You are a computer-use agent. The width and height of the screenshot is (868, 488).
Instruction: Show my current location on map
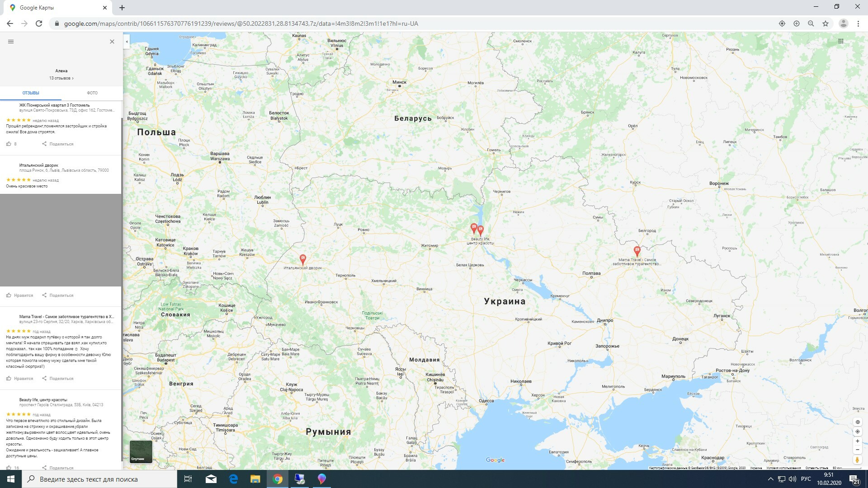(x=857, y=432)
